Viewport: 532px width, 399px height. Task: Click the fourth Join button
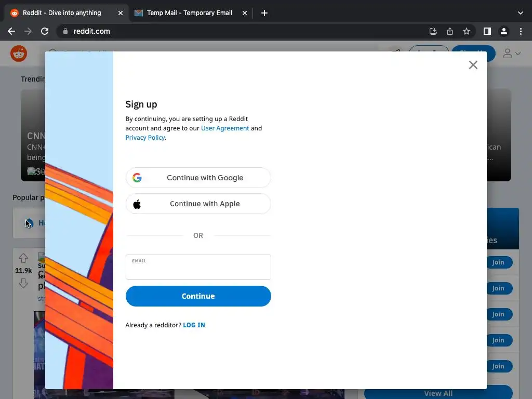tap(499, 340)
